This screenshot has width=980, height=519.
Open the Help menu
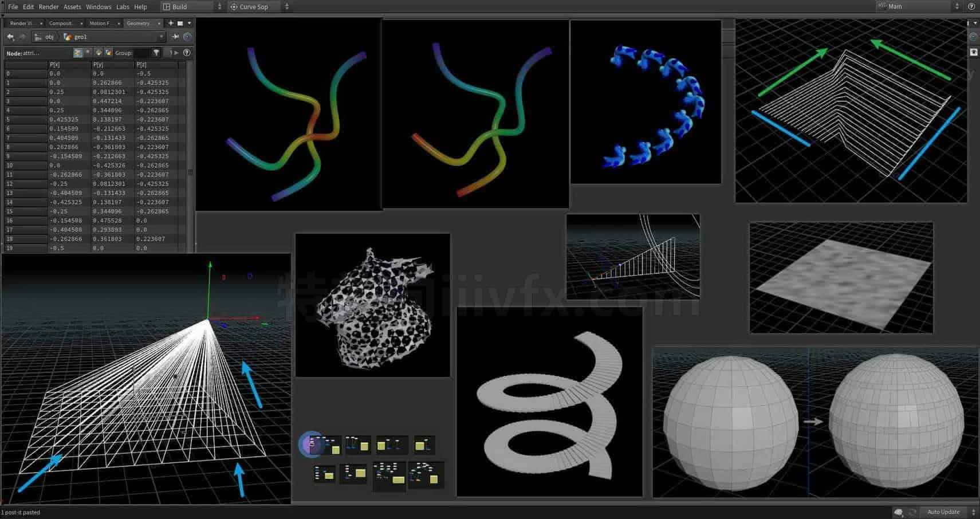(x=140, y=7)
